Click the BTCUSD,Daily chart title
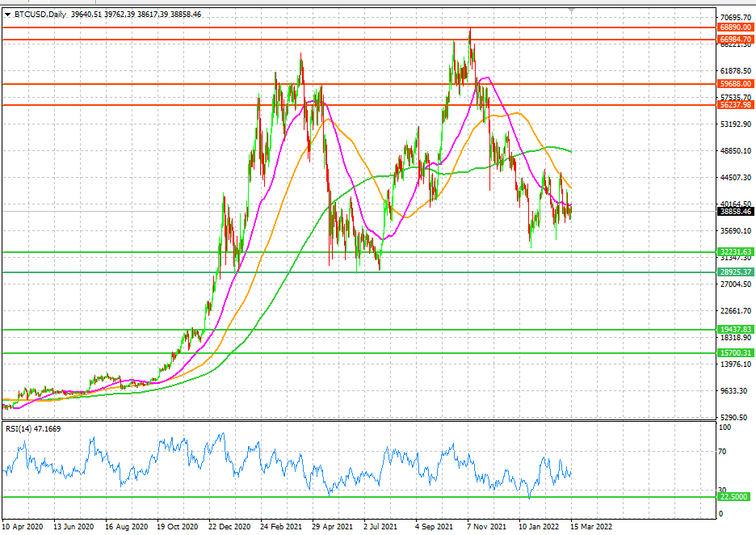 click(40, 15)
